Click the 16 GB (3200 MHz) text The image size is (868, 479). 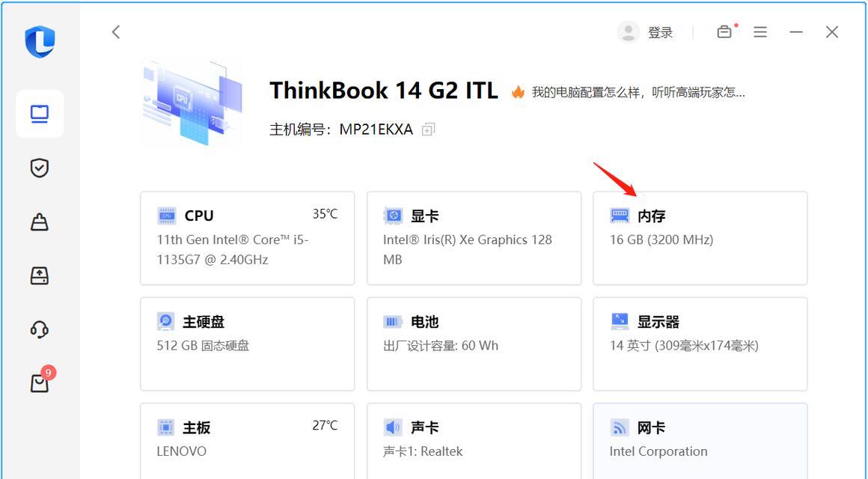click(x=661, y=239)
